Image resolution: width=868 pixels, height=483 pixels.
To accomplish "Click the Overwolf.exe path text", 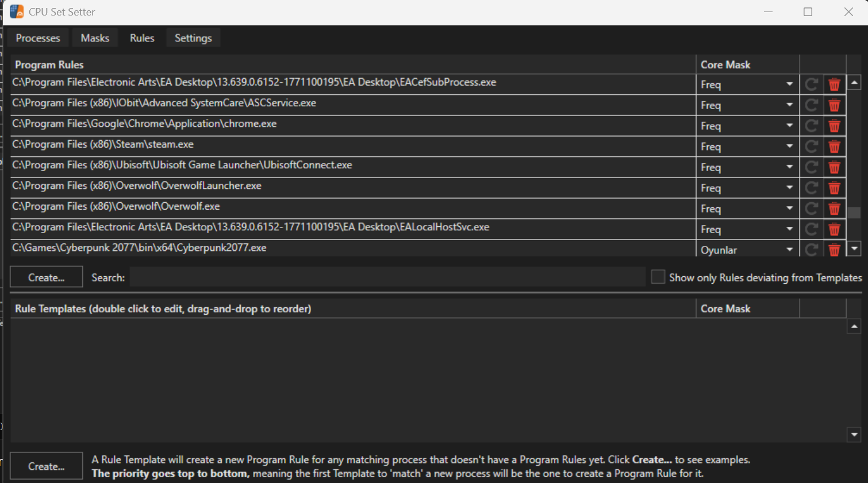I will click(116, 206).
